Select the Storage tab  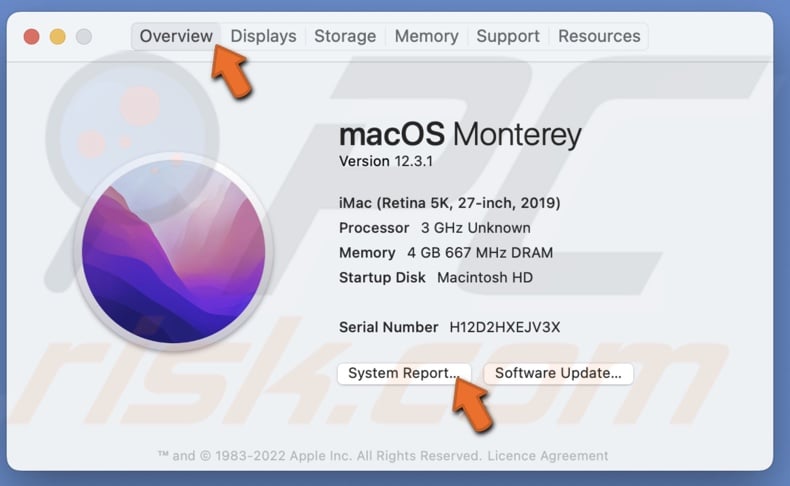(345, 36)
